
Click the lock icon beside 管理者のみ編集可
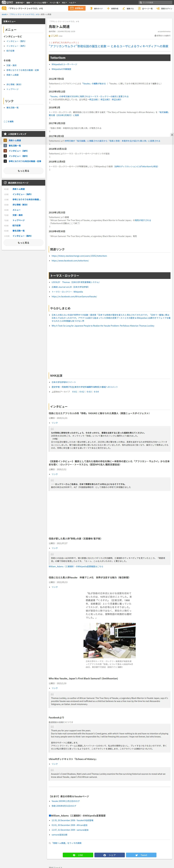(x=155, y=36)
